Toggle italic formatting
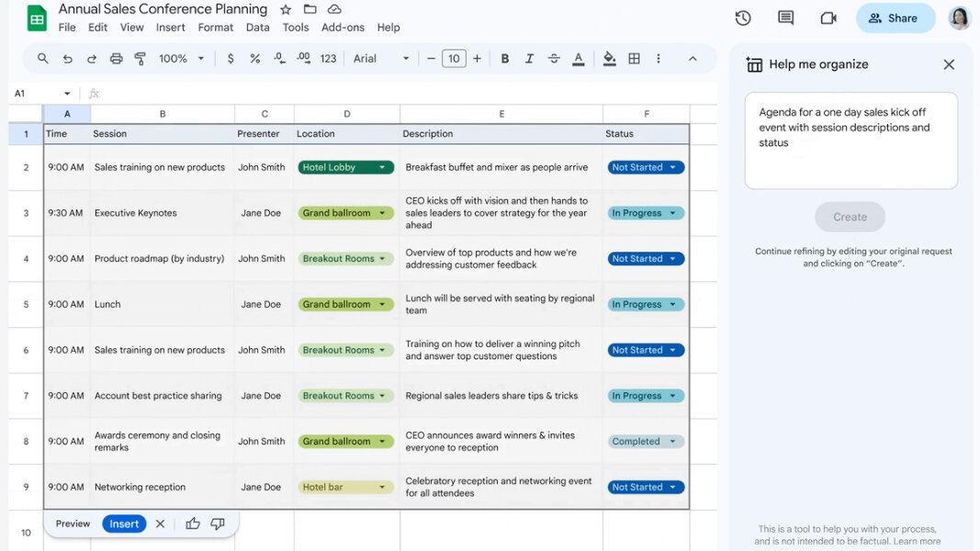980x551 pixels. click(x=529, y=59)
